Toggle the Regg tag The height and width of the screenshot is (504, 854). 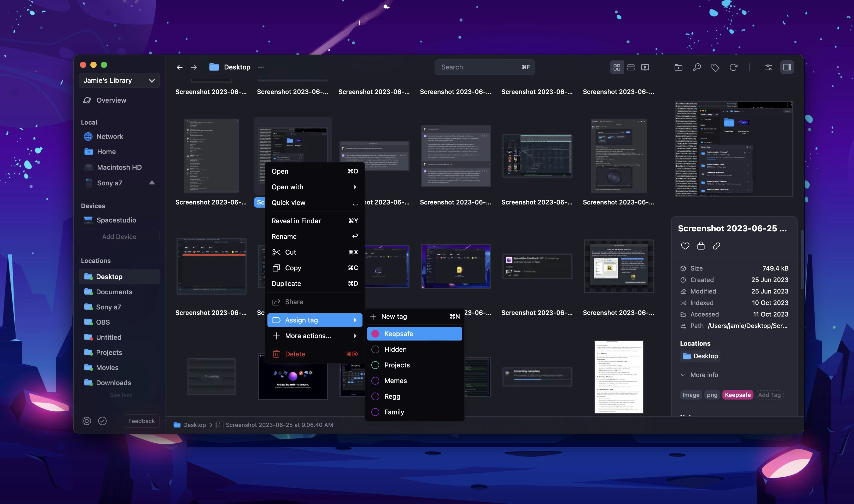coord(414,396)
